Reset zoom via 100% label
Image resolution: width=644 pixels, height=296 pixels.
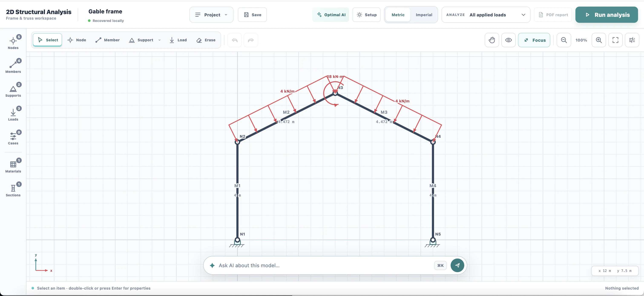581,40
